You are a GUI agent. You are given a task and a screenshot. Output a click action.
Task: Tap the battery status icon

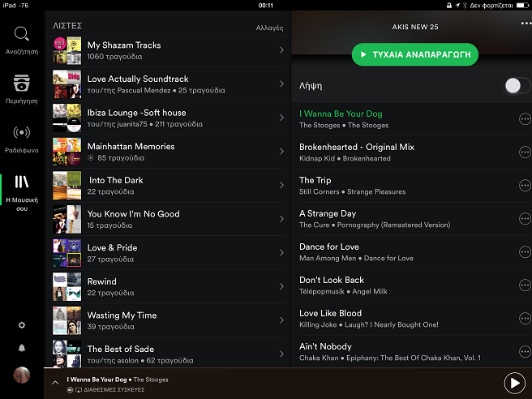coord(523,5)
